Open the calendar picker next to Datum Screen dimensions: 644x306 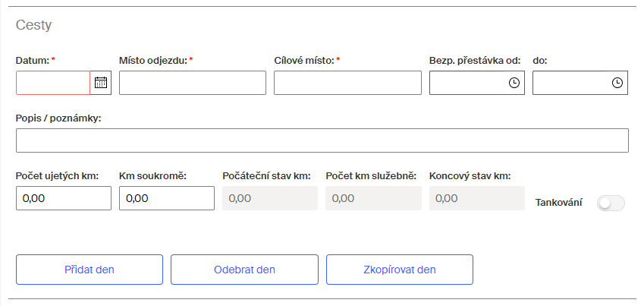point(101,83)
